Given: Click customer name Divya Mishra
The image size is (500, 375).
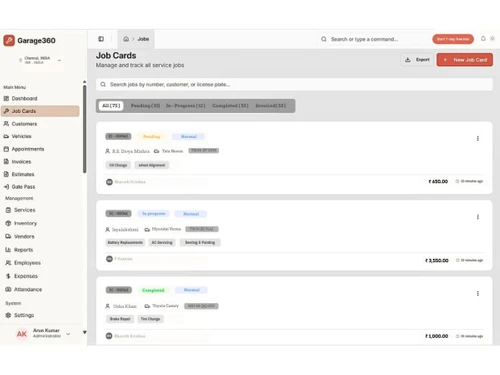Looking at the screenshot, I should click(131, 151).
